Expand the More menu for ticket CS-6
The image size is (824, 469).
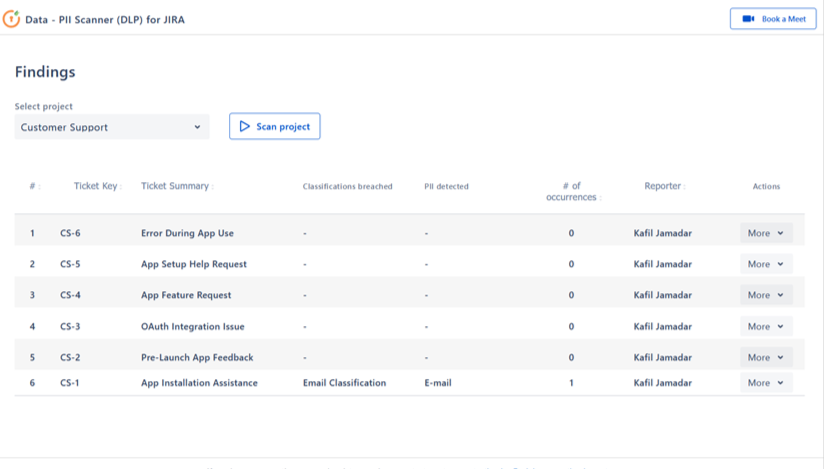766,233
